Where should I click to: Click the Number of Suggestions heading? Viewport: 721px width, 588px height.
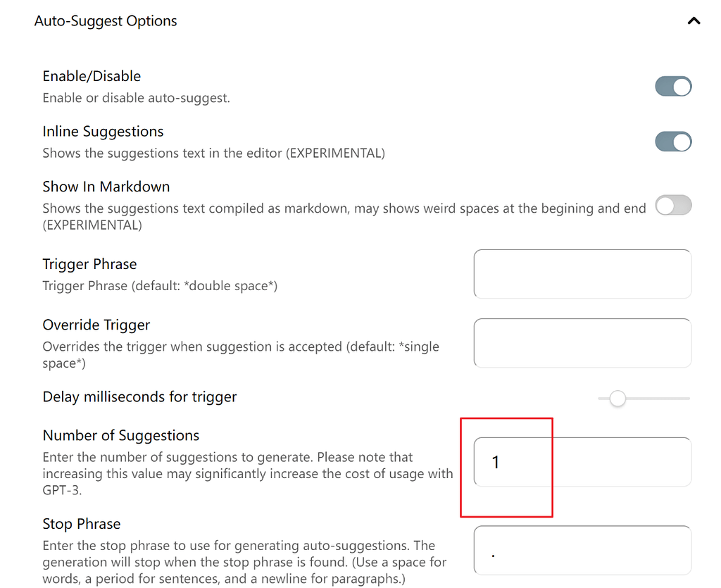click(x=121, y=435)
